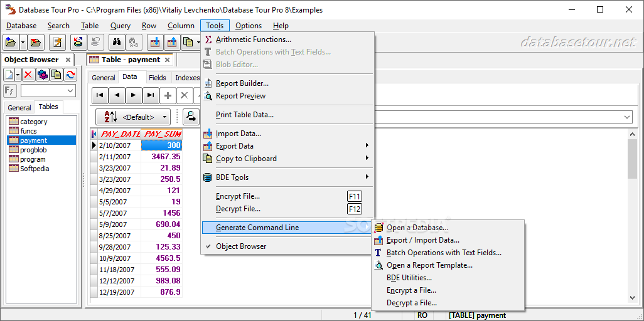The image size is (644, 321).
Task: Click the Open Database folder icon
Action: pyautogui.click(x=11, y=42)
